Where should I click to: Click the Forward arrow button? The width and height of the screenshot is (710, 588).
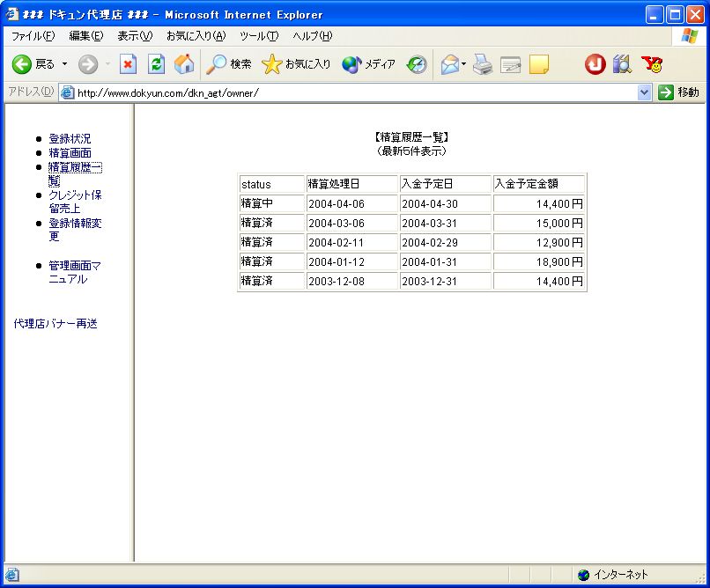coord(88,64)
